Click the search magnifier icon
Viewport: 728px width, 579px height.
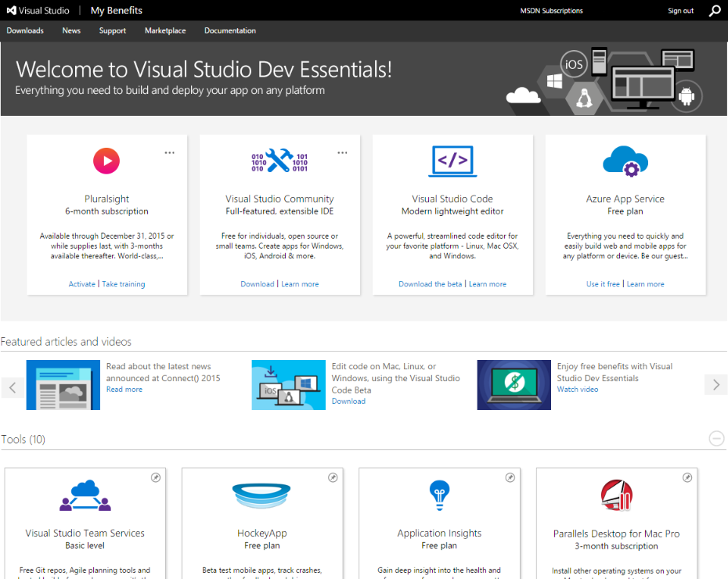(714, 11)
